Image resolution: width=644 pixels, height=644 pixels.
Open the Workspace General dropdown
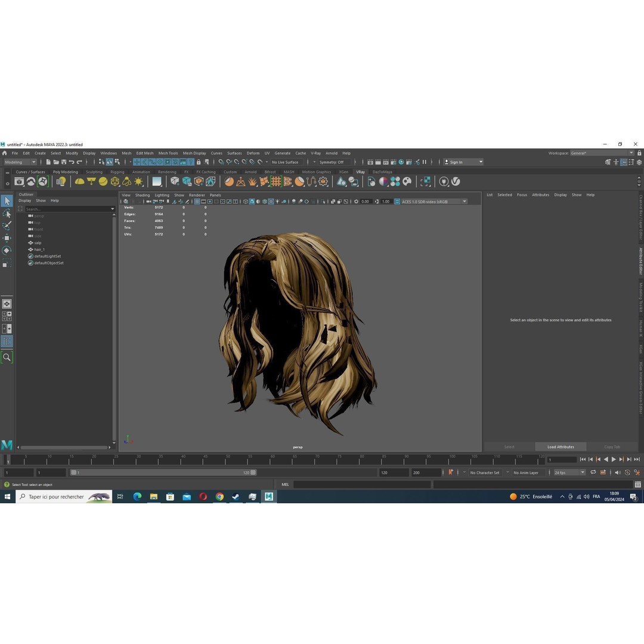(x=602, y=153)
